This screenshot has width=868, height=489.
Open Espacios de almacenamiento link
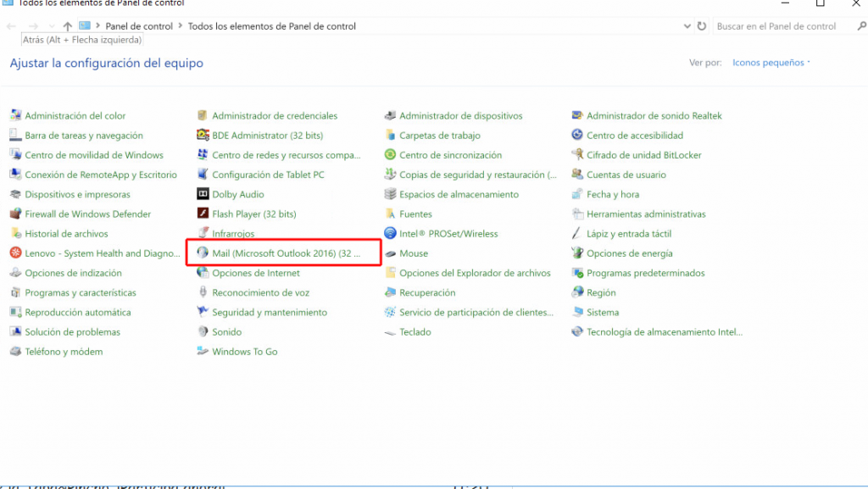459,194
